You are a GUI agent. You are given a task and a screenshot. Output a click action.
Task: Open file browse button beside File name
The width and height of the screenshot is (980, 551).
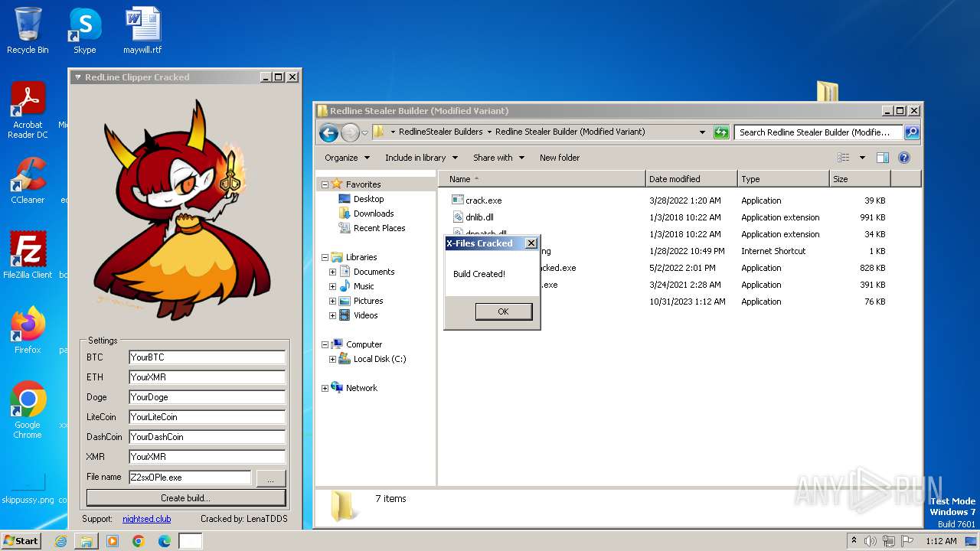(x=270, y=478)
